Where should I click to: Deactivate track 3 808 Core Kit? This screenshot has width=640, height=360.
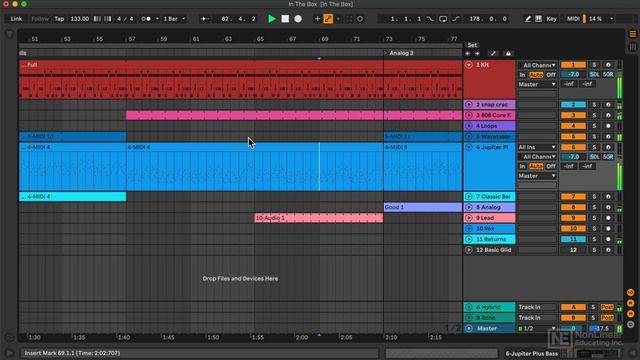[x=573, y=115]
